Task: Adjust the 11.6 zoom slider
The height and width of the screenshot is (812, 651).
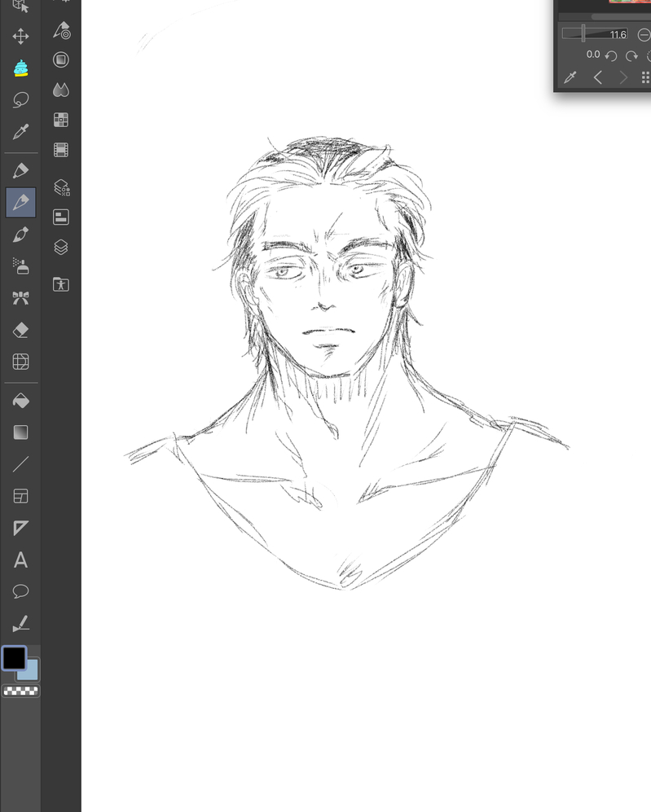Action: pyautogui.click(x=595, y=34)
